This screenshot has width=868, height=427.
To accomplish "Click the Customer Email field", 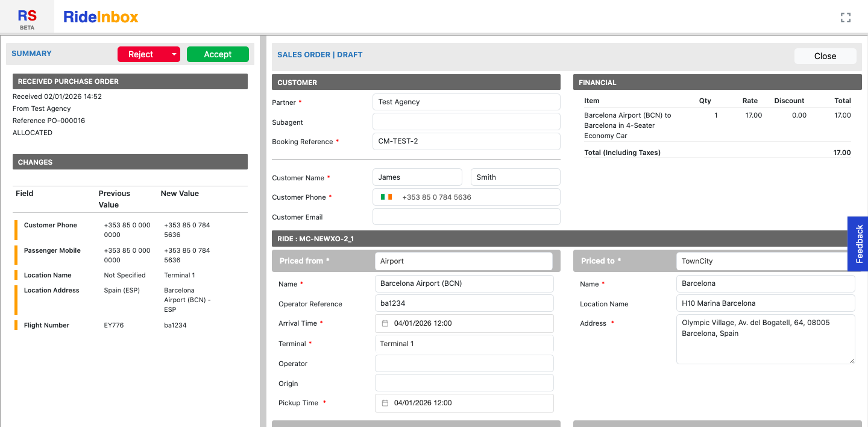I will (466, 217).
